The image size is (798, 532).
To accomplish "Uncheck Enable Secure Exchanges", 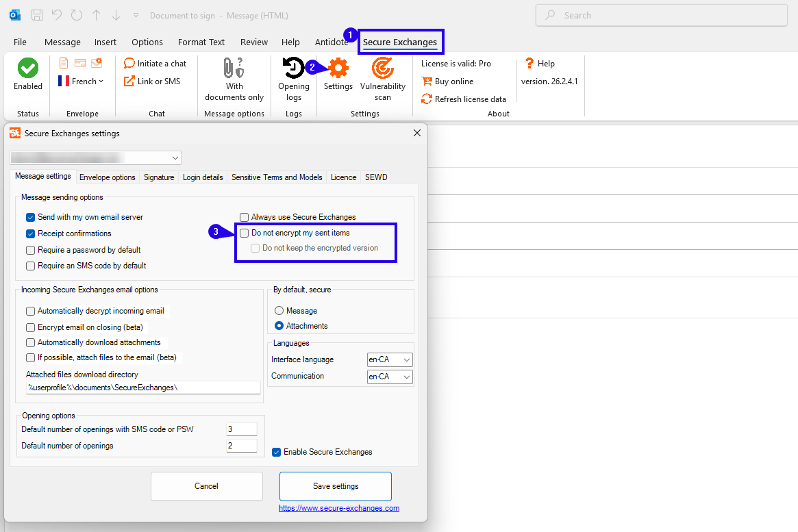I will tap(276, 452).
